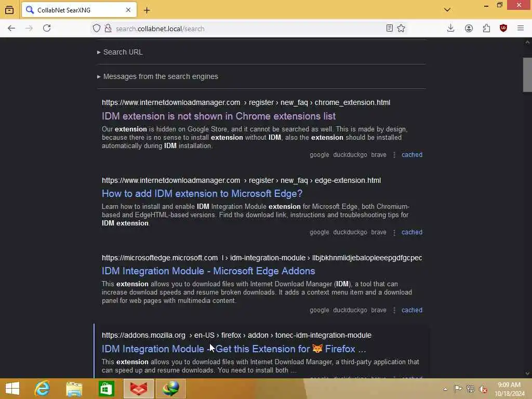
Task: Open a new tab with plus button
Action: (x=147, y=10)
